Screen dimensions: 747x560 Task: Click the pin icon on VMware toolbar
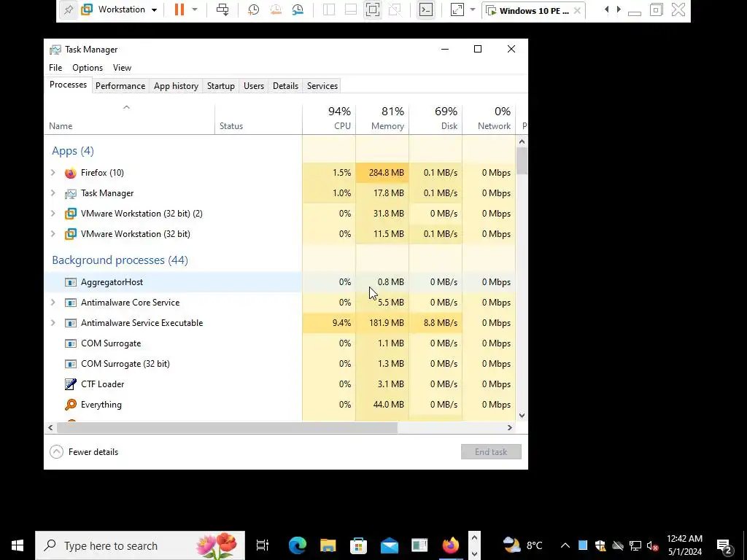tap(69, 10)
